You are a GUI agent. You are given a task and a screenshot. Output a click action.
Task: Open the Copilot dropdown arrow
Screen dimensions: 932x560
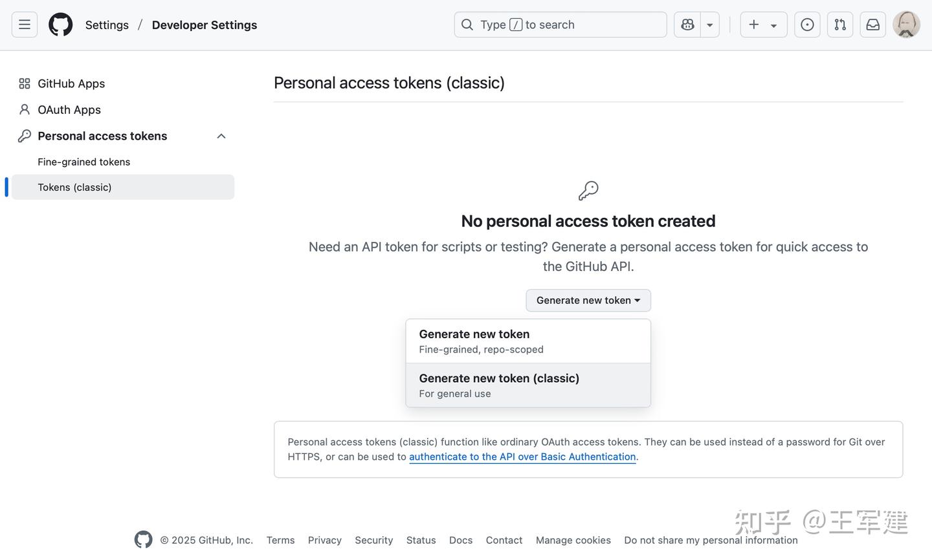[710, 24]
